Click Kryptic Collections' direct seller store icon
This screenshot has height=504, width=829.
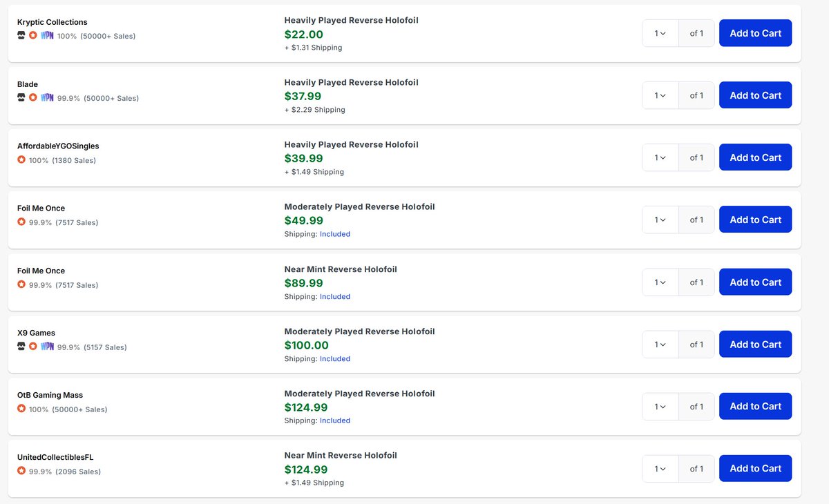21,35
